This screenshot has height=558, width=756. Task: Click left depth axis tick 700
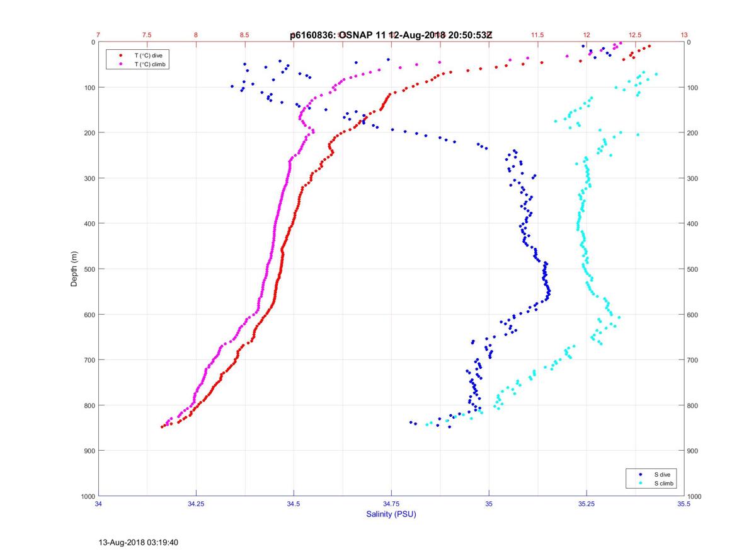pos(89,360)
